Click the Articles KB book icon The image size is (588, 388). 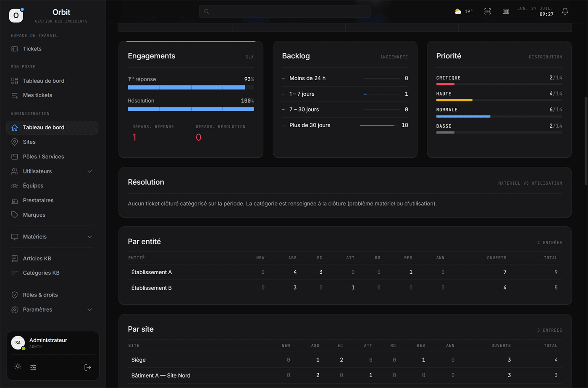point(15,259)
